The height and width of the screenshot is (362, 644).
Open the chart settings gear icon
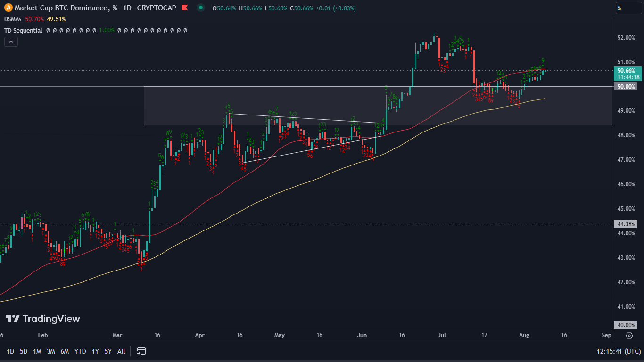coord(629,336)
